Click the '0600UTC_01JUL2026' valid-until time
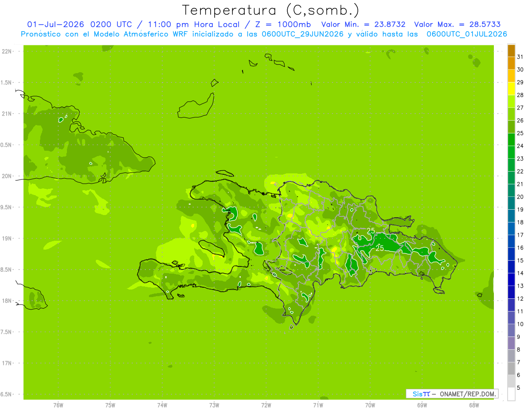The height and width of the screenshot is (411, 532). click(x=467, y=34)
